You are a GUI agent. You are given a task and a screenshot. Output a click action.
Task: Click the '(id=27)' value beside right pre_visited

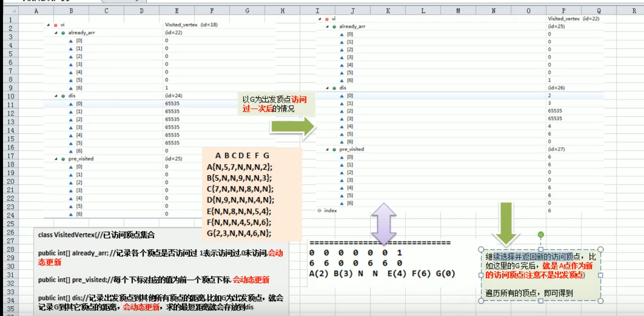[x=556, y=149]
